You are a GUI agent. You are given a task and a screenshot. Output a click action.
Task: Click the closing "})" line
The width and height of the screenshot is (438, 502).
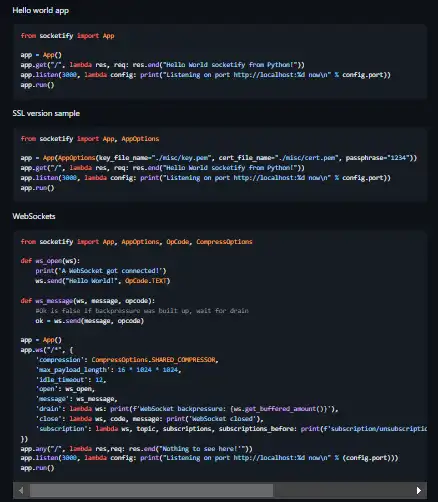pyautogui.click(x=24, y=439)
